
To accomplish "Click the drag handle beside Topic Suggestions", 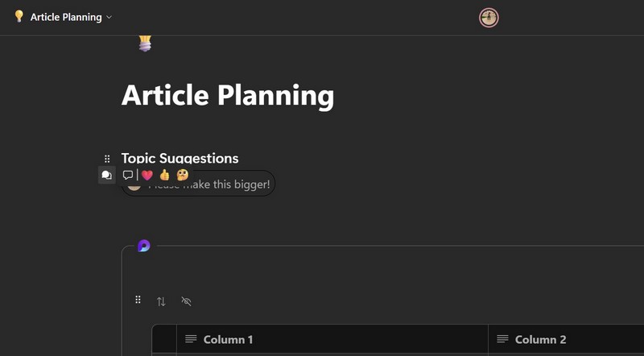I will [107, 159].
